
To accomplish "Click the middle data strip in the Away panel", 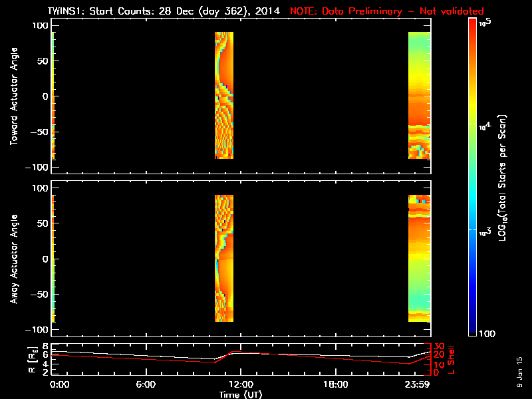I will point(224,258).
